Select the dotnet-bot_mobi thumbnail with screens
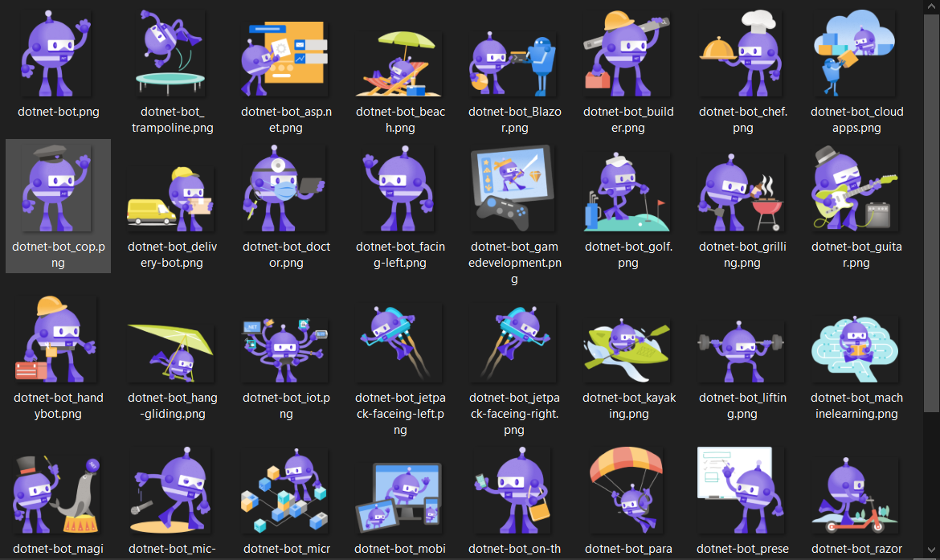This screenshot has height=560, width=940. point(399,497)
